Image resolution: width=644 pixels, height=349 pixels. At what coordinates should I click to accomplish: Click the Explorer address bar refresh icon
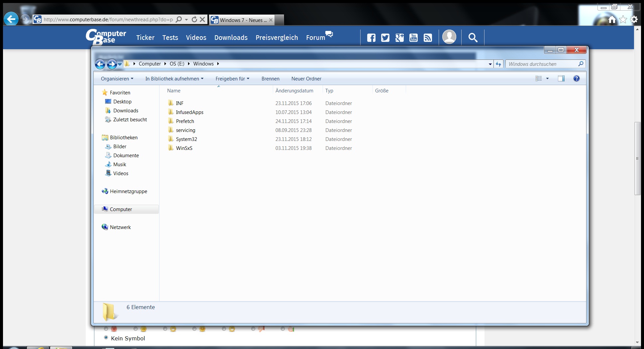[498, 64]
